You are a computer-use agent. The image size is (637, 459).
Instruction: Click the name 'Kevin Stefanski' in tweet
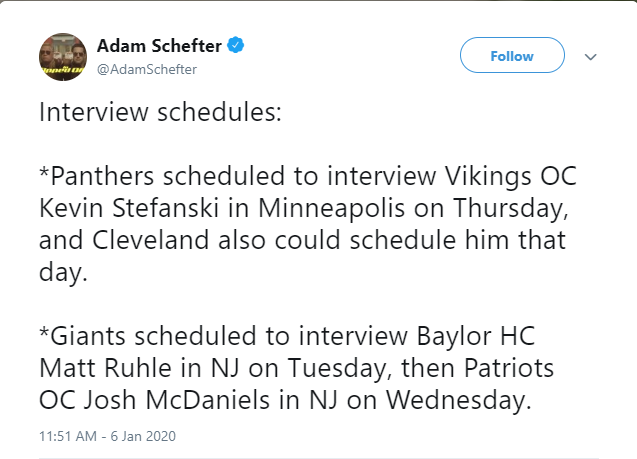pyautogui.click(x=129, y=208)
